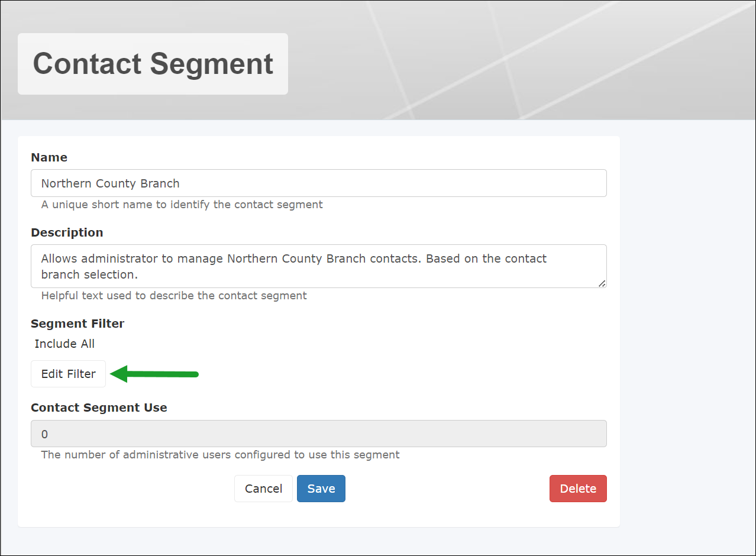Click the Segment Filter heading
The image size is (756, 556).
(x=77, y=324)
